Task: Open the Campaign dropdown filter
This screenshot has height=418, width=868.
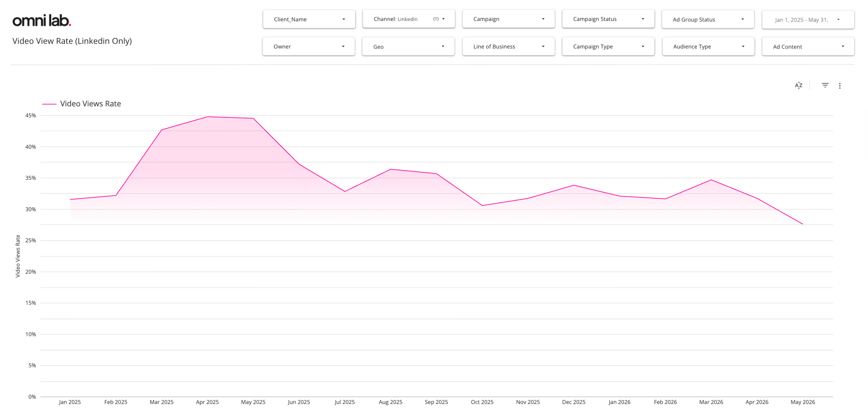Action: 508,19
